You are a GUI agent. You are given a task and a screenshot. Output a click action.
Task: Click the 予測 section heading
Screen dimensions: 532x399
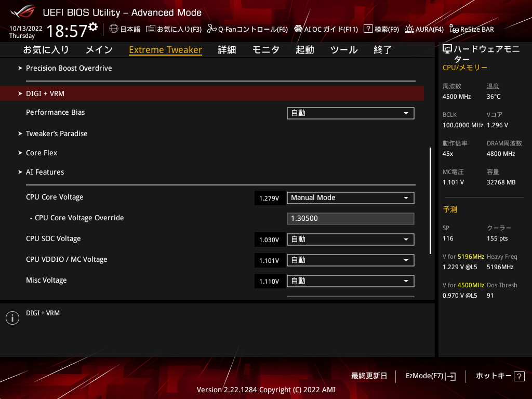pos(450,209)
